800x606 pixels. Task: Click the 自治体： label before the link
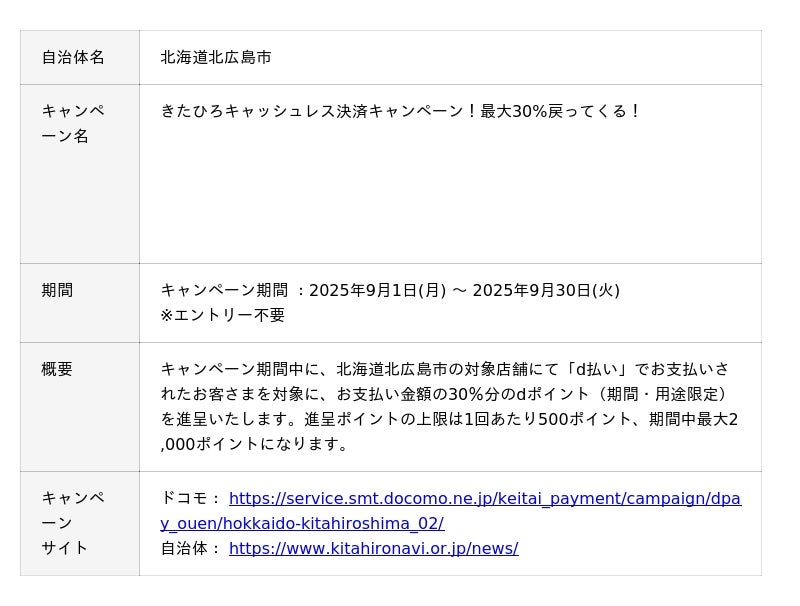pyautogui.click(x=190, y=548)
